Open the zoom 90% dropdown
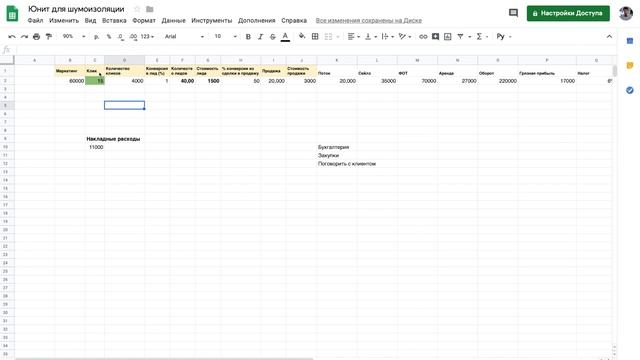The width and height of the screenshot is (640, 360). pyautogui.click(x=74, y=37)
